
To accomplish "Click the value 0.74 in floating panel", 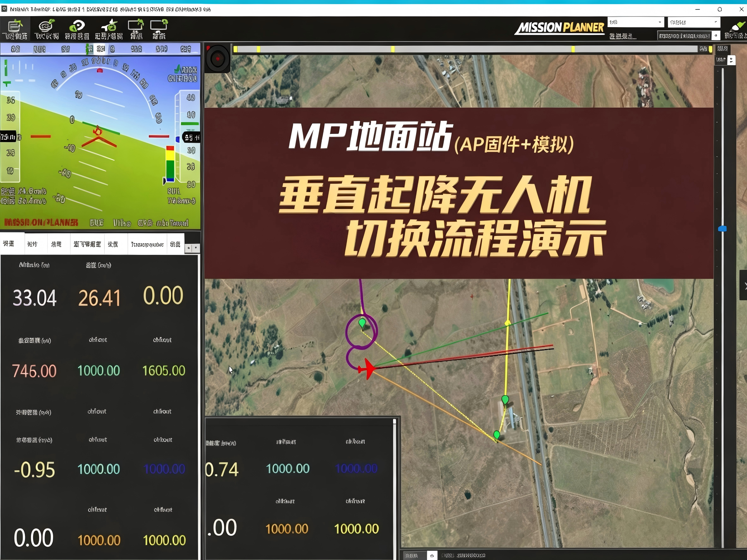I will tap(222, 469).
